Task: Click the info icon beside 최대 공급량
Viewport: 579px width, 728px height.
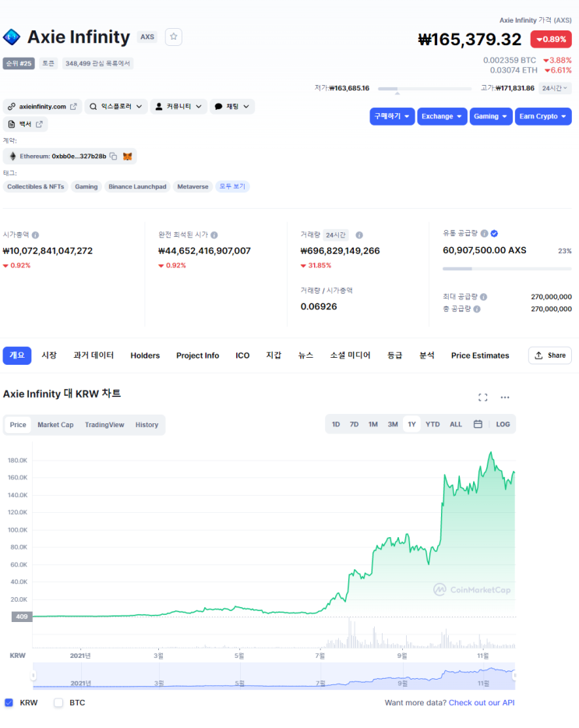Action: [x=483, y=297]
